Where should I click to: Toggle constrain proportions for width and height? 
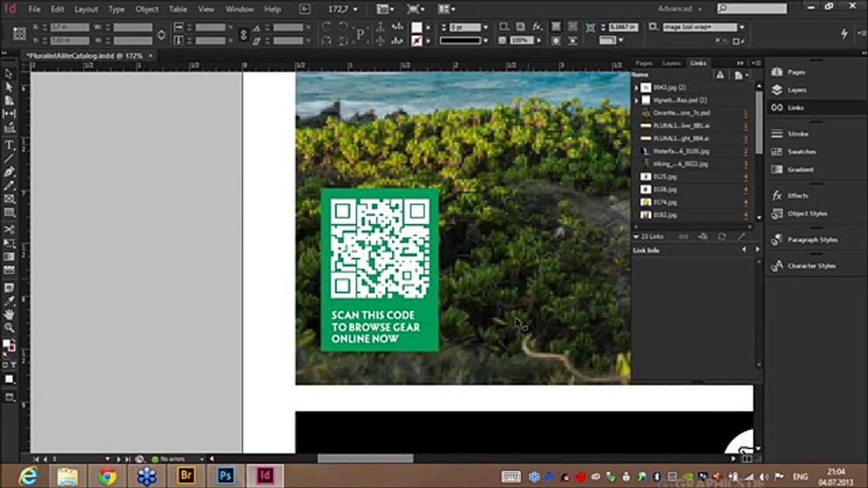(x=161, y=34)
